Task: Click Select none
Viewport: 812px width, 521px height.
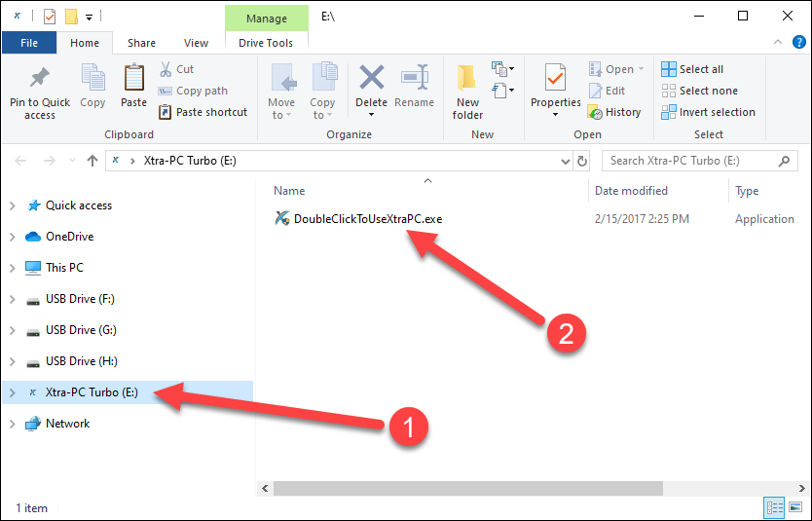Action: 700,91
